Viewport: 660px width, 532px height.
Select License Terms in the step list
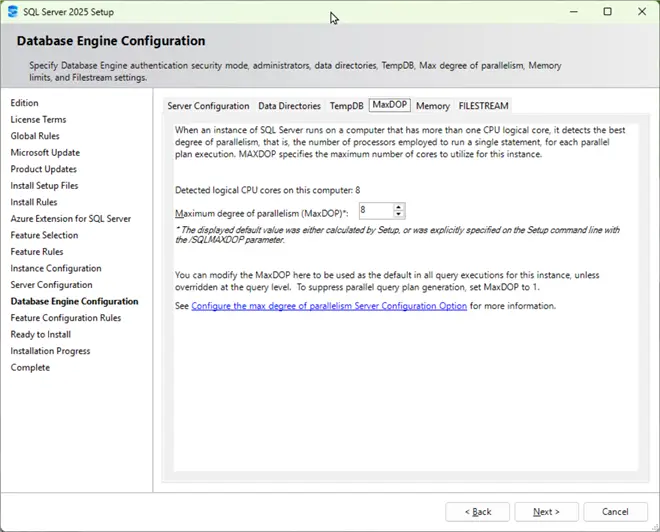click(x=38, y=120)
